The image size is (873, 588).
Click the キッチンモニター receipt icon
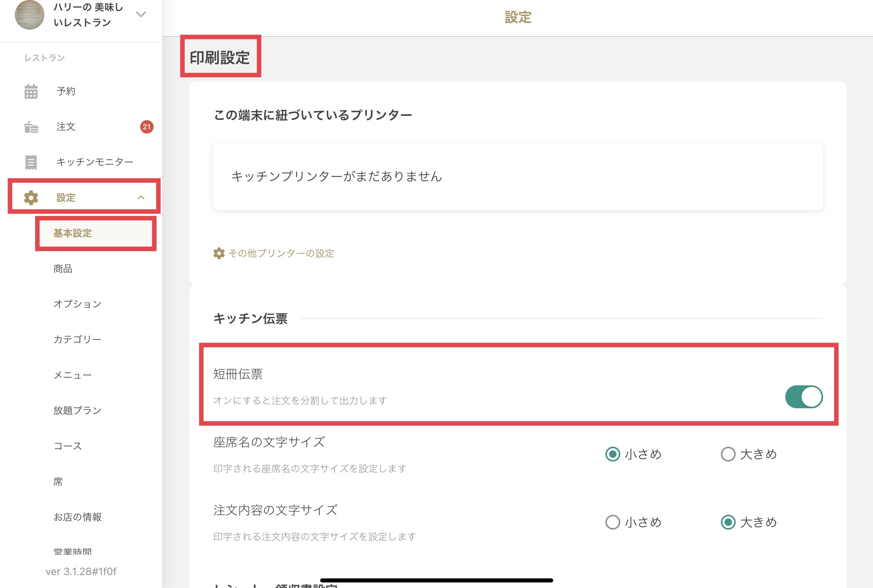31,162
